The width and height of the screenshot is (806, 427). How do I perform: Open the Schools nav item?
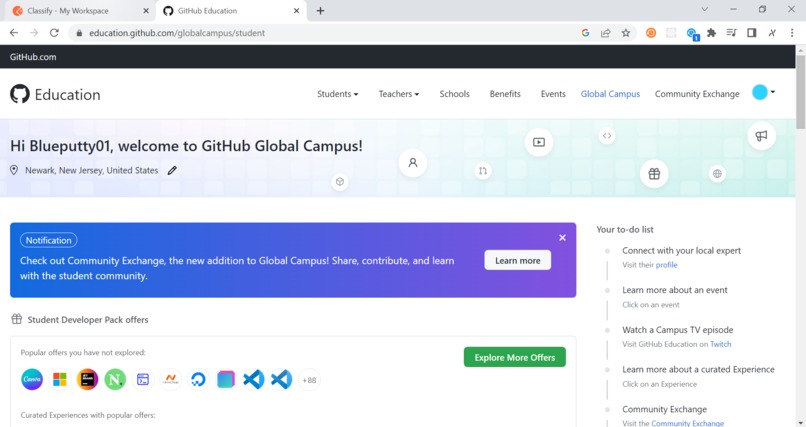pos(454,94)
